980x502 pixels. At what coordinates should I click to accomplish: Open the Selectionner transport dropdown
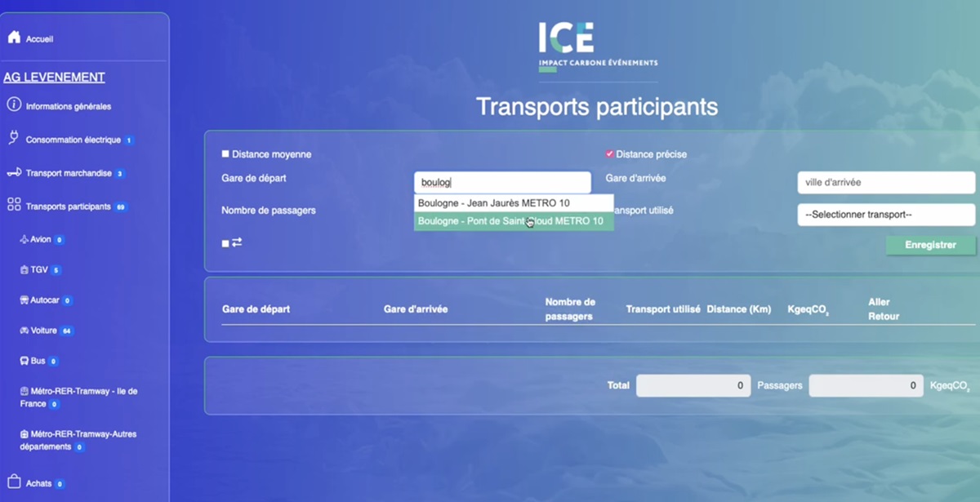(885, 215)
